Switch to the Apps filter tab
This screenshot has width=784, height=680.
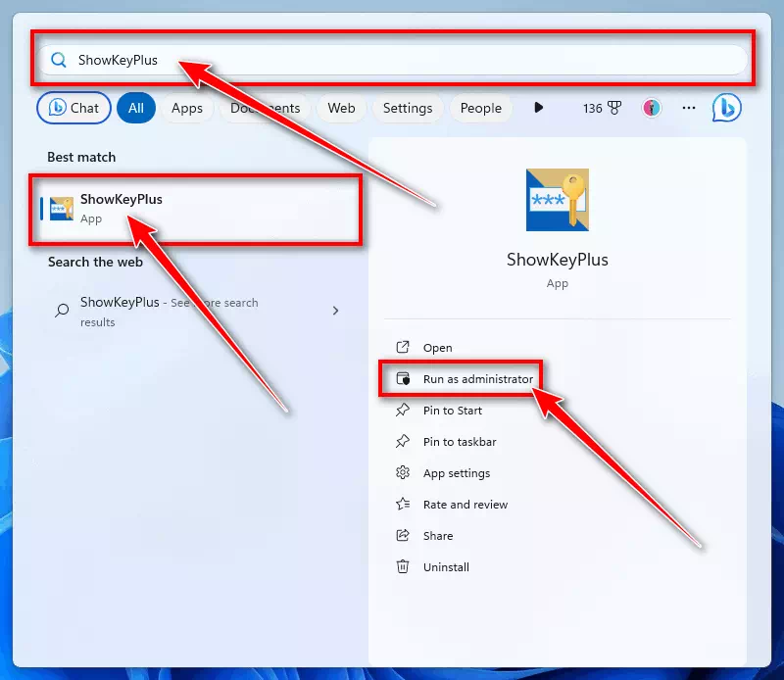click(x=187, y=108)
